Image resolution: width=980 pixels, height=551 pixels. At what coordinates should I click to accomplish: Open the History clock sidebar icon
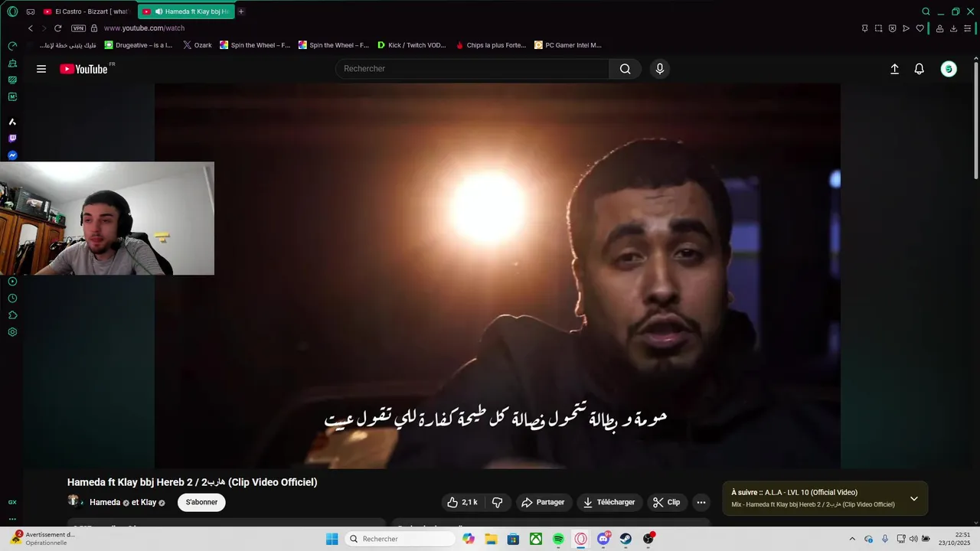(x=12, y=298)
